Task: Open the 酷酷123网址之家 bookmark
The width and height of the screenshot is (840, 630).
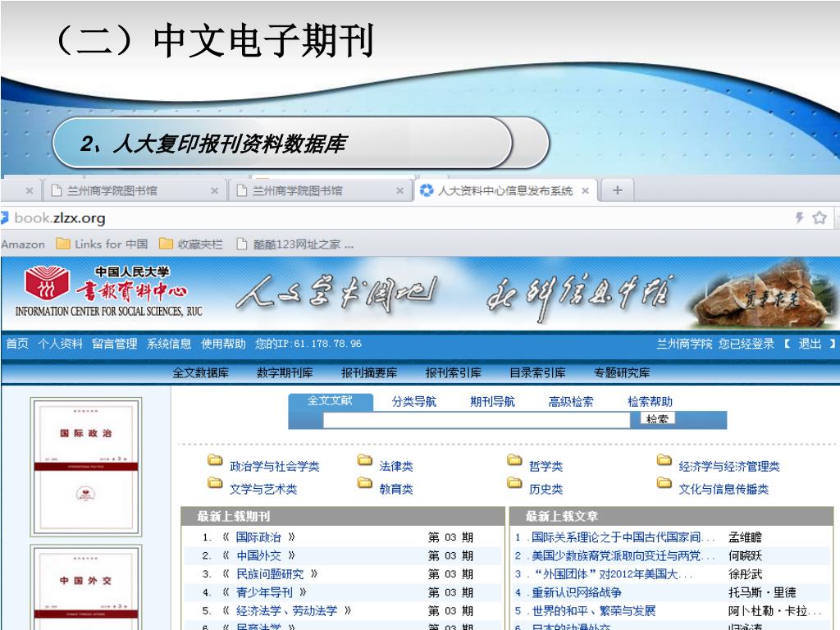Action: coord(295,244)
